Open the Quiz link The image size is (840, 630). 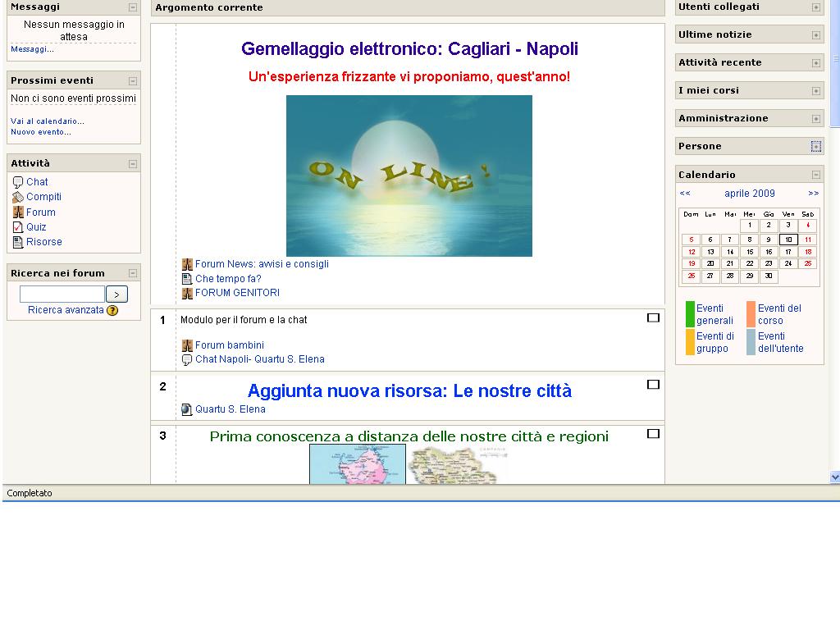pyautogui.click(x=36, y=227)
